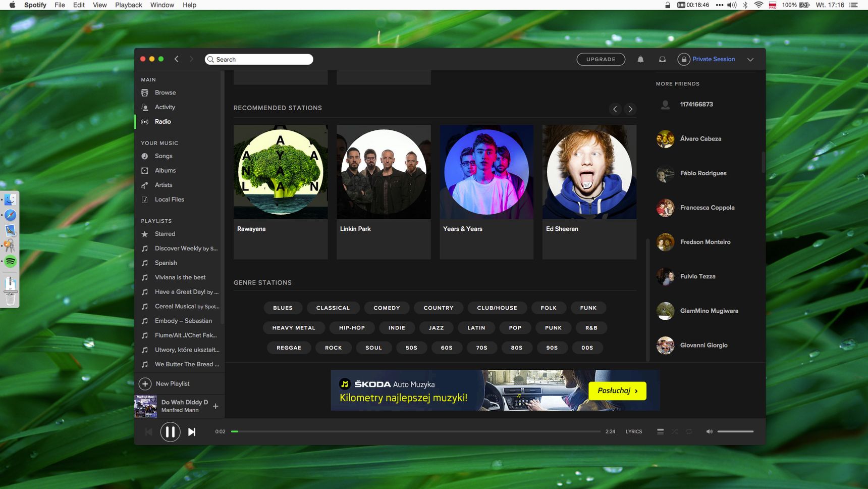Open the Spanish playlist
Screen dimensions: 868x489
[x=166, y=263]
